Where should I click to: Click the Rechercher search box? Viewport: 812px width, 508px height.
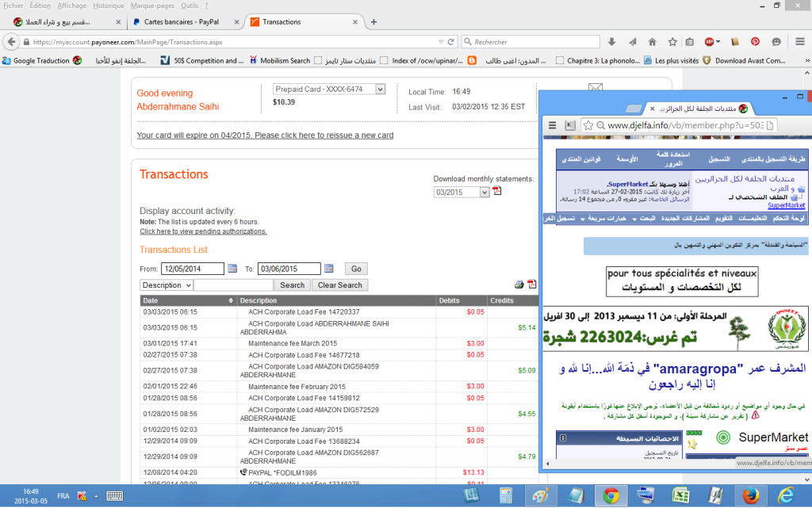tap(530, 42)
